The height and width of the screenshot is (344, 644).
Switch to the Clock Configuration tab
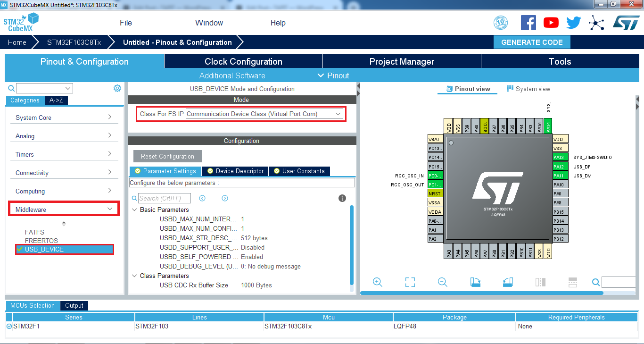243,61
